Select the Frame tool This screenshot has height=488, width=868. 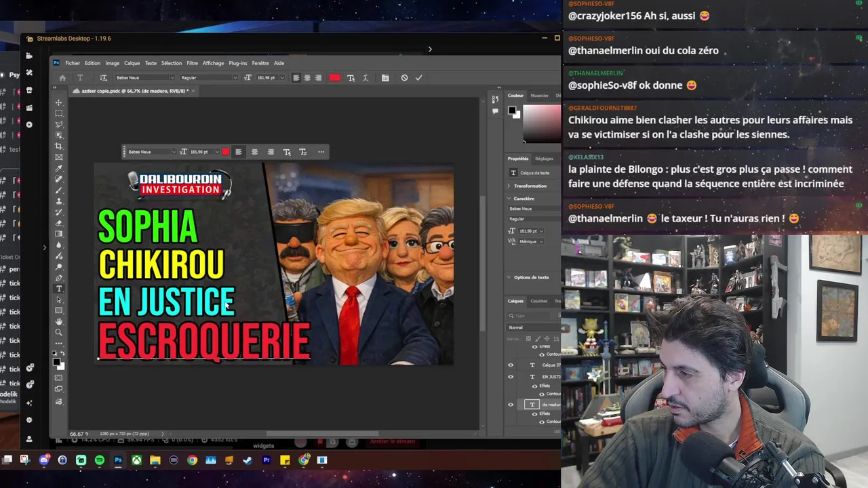pos(59,157)
